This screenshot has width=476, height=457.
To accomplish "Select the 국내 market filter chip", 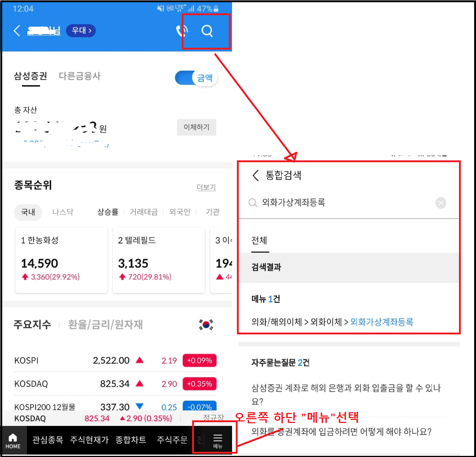I will tap(28, 212).
